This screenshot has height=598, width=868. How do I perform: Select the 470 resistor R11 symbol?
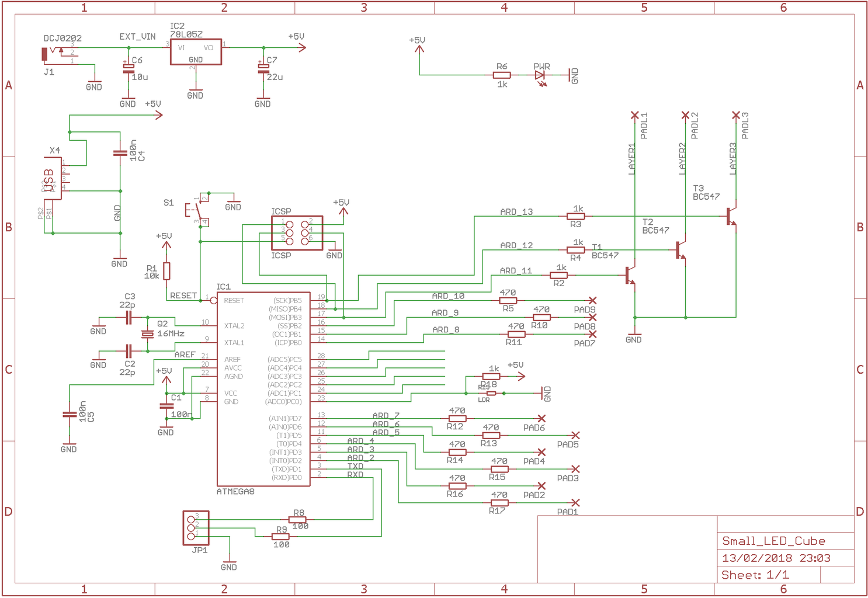pos(516,334)
